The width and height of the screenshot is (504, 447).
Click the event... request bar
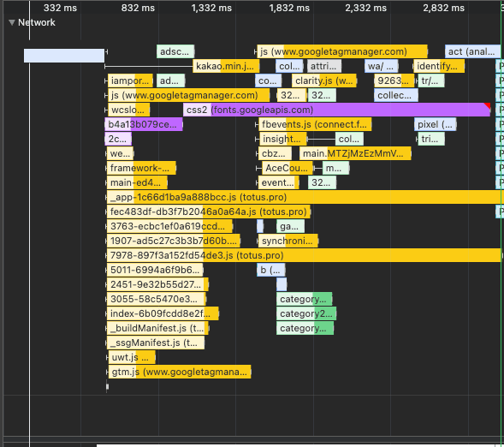[x=279, y=182]
